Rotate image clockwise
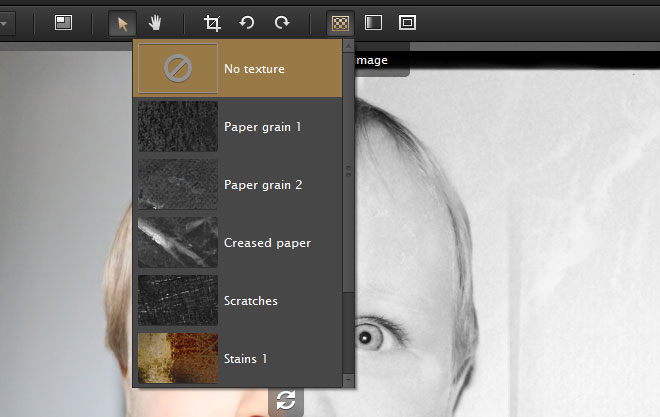 282,22
